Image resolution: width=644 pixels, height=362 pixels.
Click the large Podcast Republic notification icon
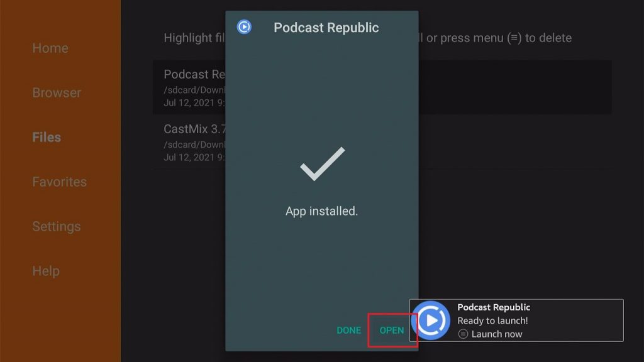coord(431,321)
